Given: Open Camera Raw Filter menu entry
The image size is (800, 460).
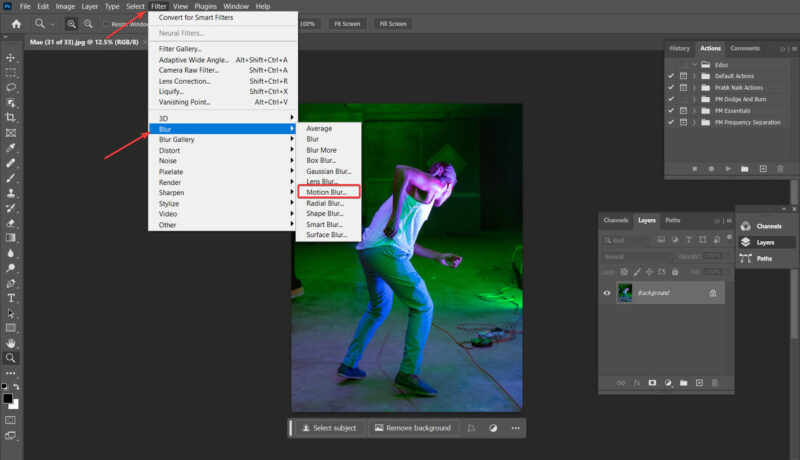Looking at the screenshot, I should pyautogui.click(x=223, y=70).
